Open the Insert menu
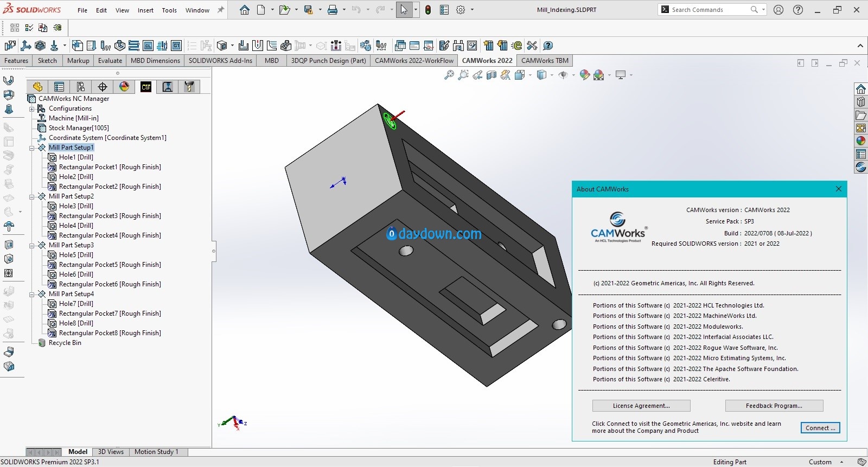The height and width of the screenshot is (467, 868). (145, 10)
